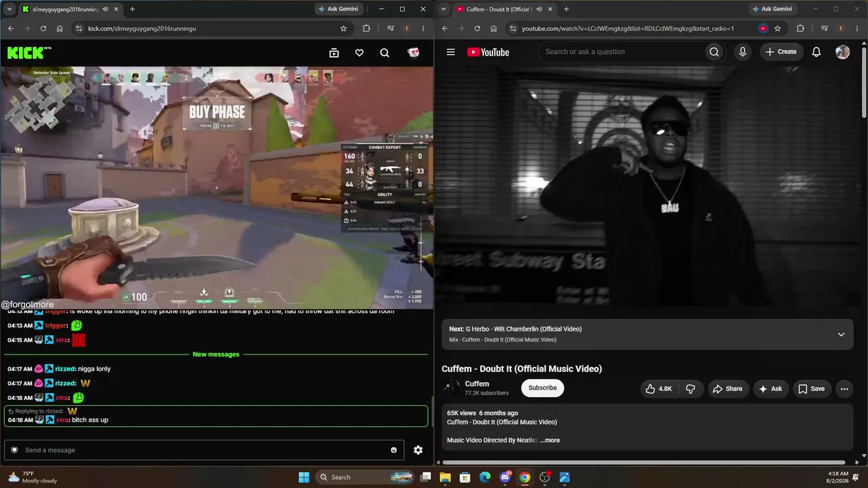Open the weather widget showing 75°F
The width and height of the screenshot is (868, 488).
click(x=33, y=477)
